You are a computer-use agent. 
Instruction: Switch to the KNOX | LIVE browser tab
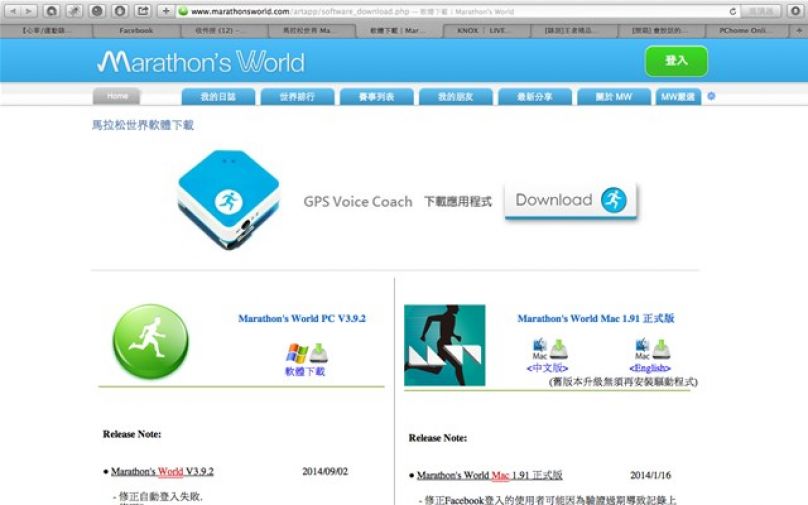pyautogui.click(x=487, y=31)
